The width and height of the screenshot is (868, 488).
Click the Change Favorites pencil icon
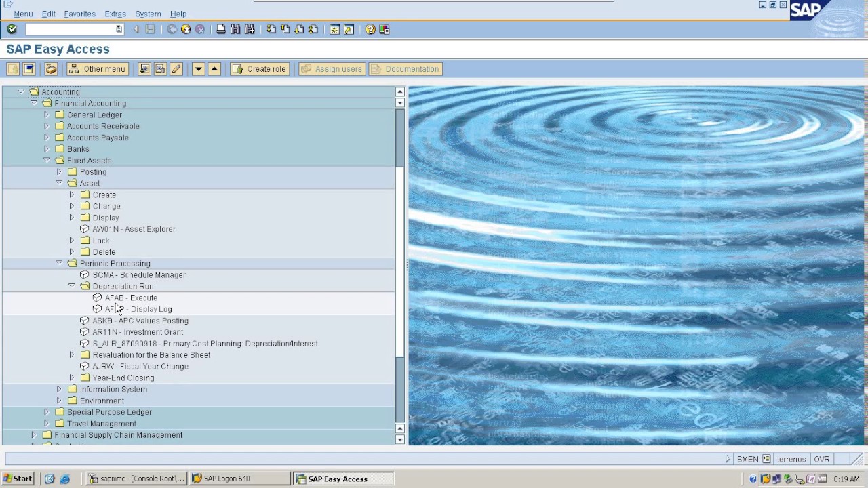click(176, 69)
